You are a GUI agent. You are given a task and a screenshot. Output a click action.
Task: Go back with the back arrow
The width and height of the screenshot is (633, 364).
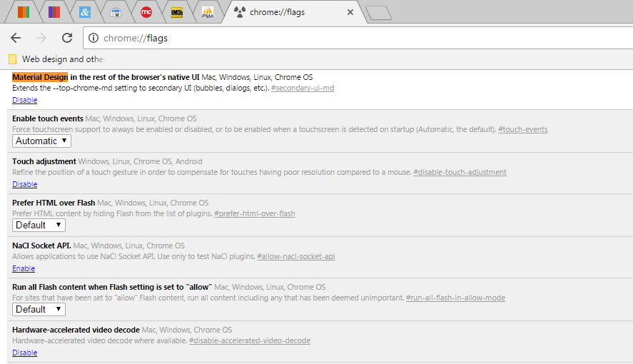click(16, 38)
